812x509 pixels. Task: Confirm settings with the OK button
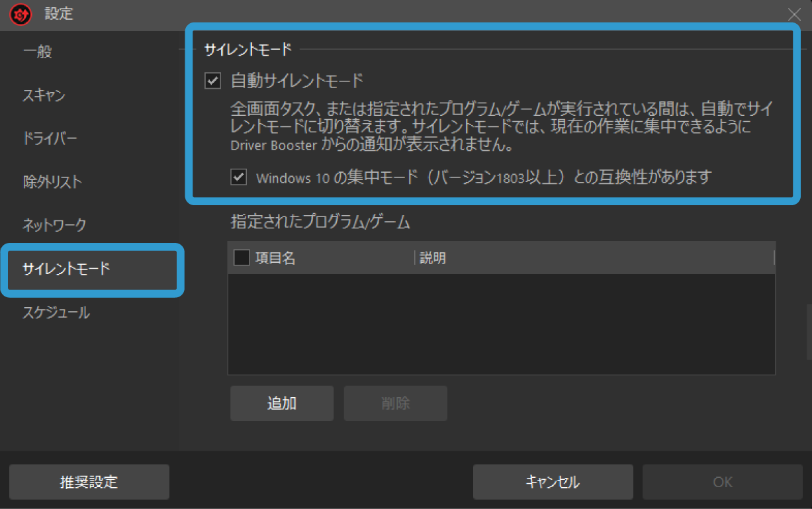722,482
